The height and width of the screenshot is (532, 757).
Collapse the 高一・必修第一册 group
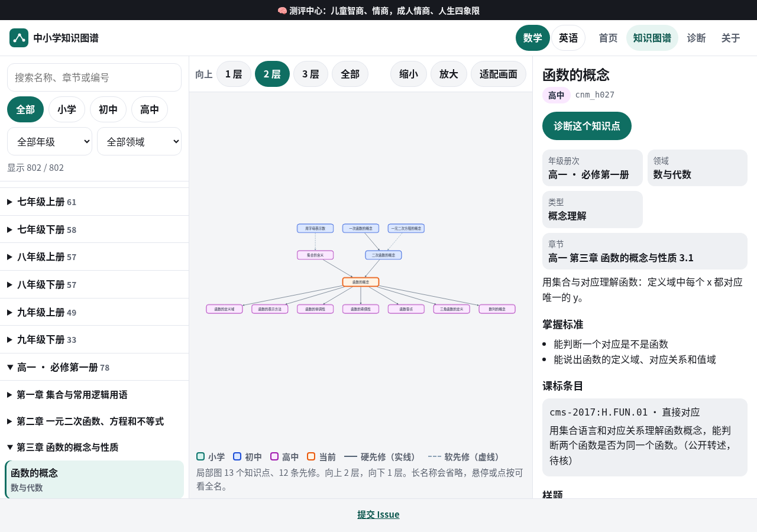click(x=95, y=367)
